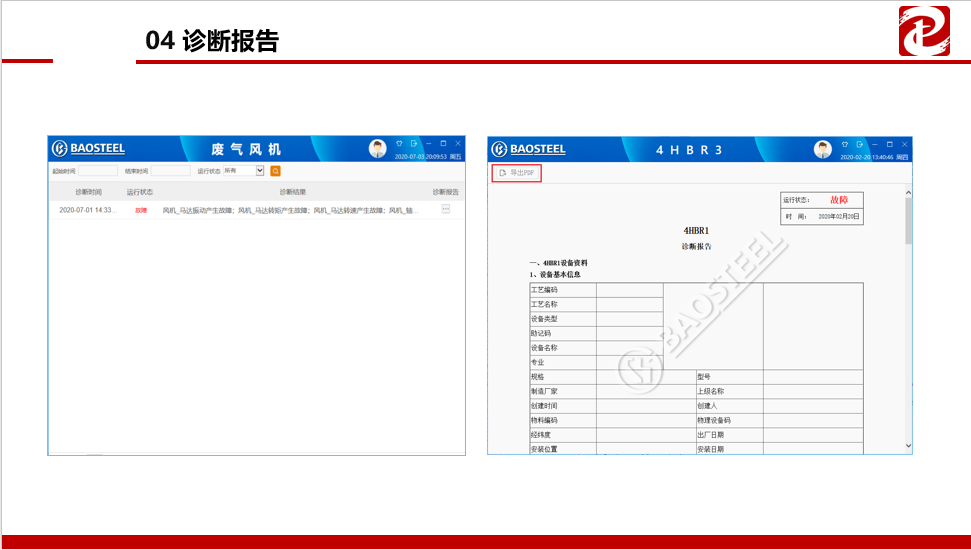Click the orange search icon in 废气风机 window

tap(276, 171)
